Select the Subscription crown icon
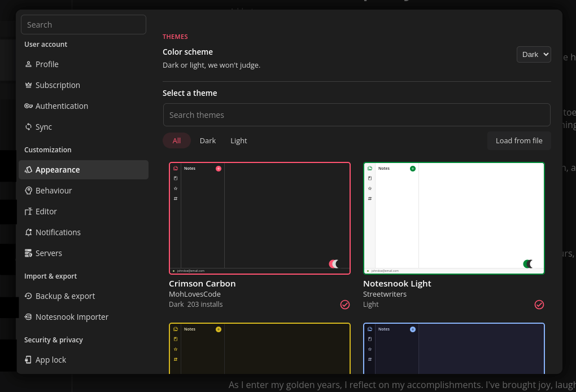 28,85
